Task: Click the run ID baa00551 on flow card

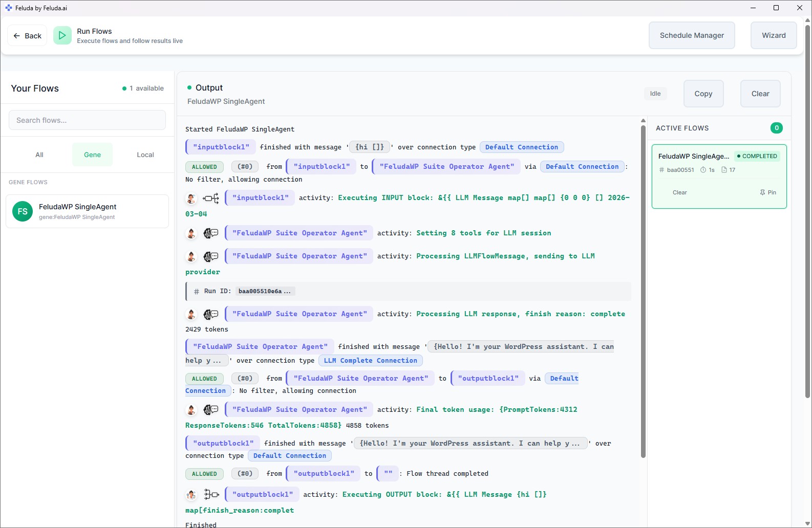Action: click(x=677, y=170)
